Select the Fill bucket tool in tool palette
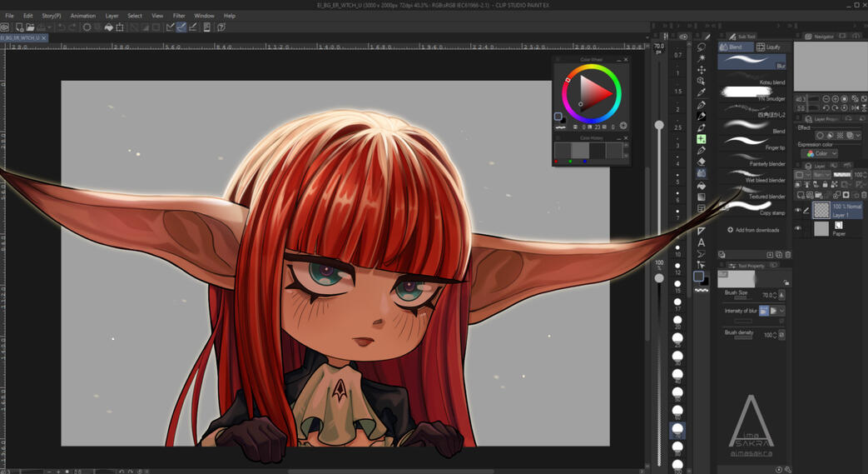The width and height of the screenshot is (868, 474). pos(702,186)
